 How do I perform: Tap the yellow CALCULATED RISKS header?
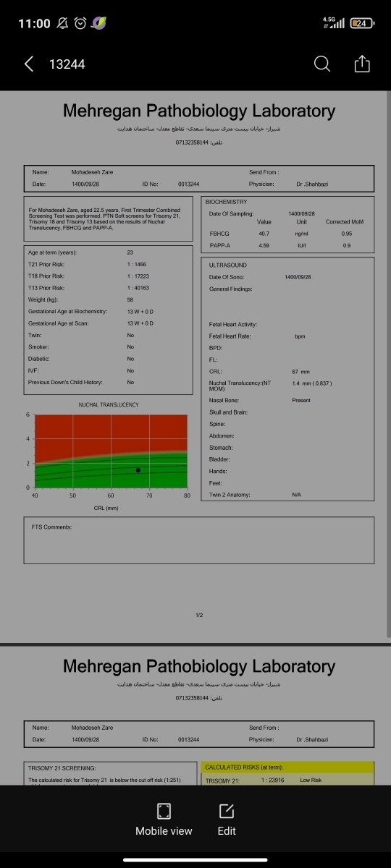[287, 767]
